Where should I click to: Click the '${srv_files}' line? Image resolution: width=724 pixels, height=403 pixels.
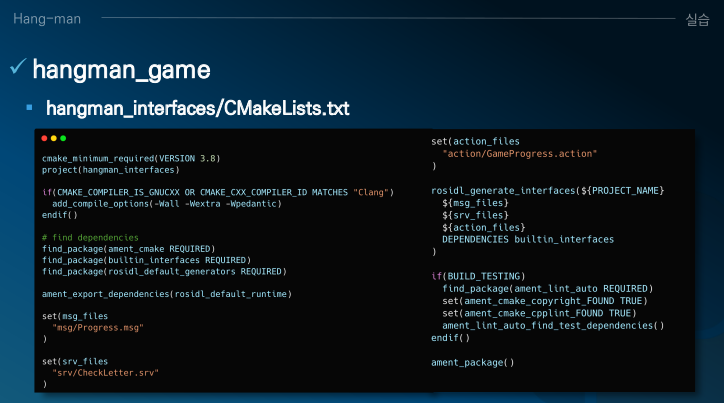(476, 215)
